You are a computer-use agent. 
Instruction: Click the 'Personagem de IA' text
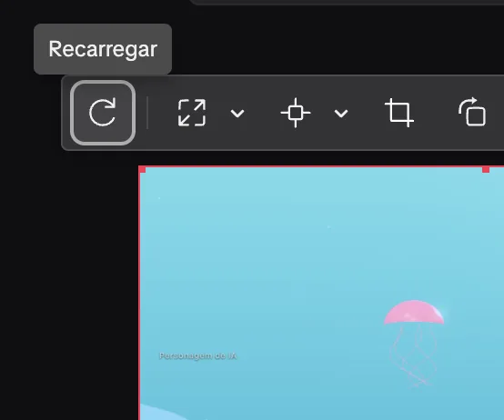(x=198, y=355)
